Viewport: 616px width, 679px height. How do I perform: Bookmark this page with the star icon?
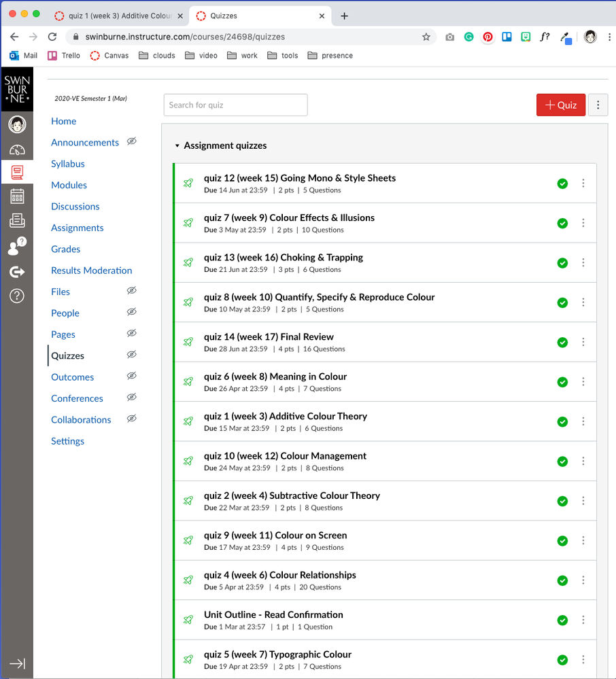426,37
